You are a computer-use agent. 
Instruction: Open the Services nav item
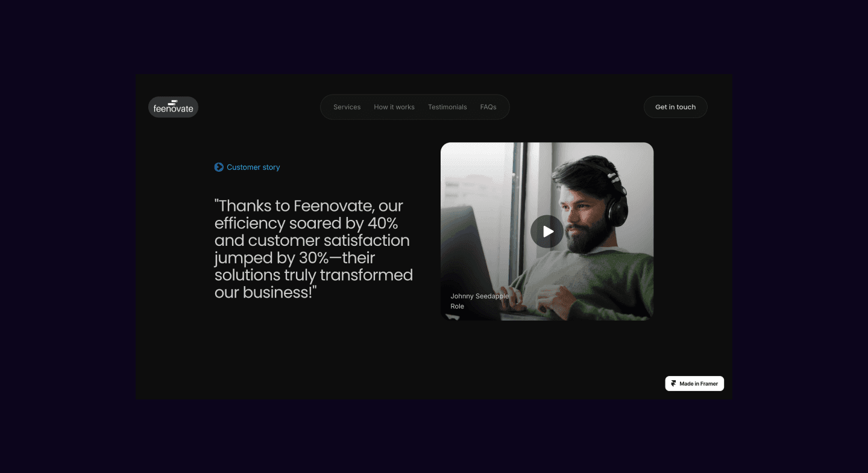coord(347,107)
